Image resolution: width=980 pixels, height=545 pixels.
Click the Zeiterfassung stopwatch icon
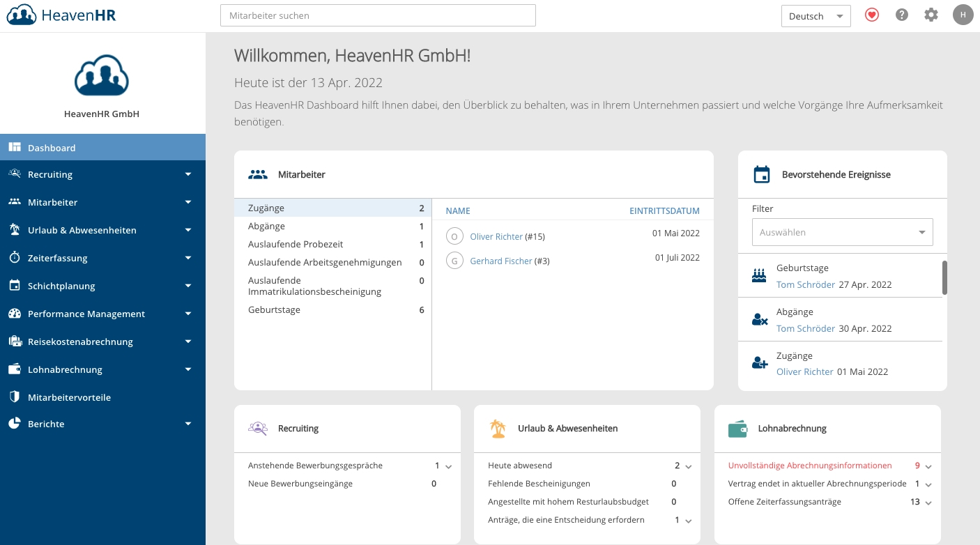click(x=15, y=258)
